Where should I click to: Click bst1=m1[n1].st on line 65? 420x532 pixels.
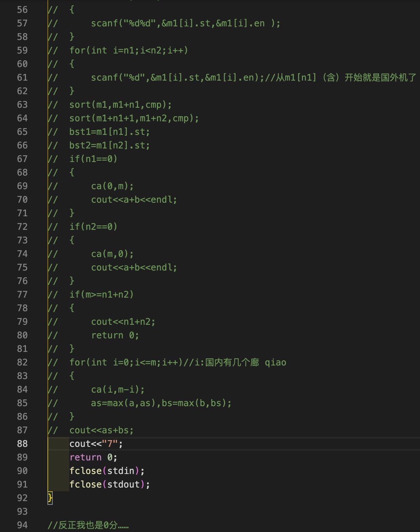point(110,132)
